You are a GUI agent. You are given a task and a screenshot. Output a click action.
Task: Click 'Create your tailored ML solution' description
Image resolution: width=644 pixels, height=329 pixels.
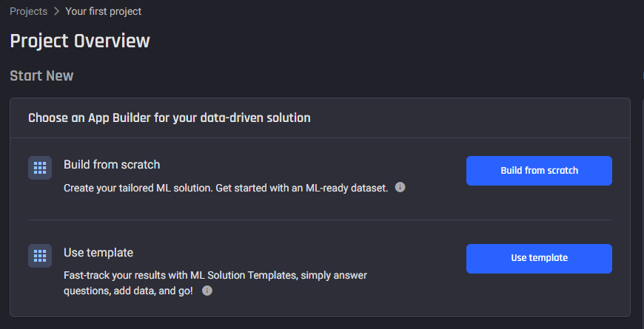pos(226,189)
